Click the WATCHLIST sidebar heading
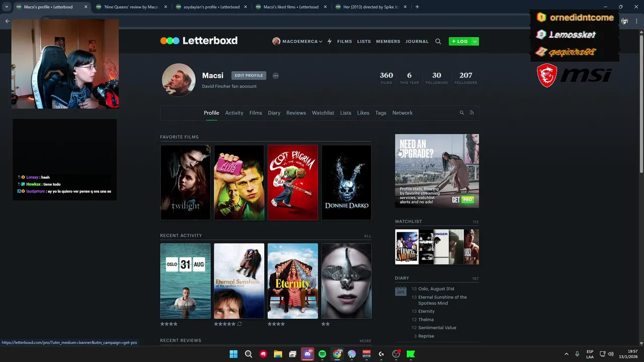This screenshot has height=362, width=644. point(409,221)
